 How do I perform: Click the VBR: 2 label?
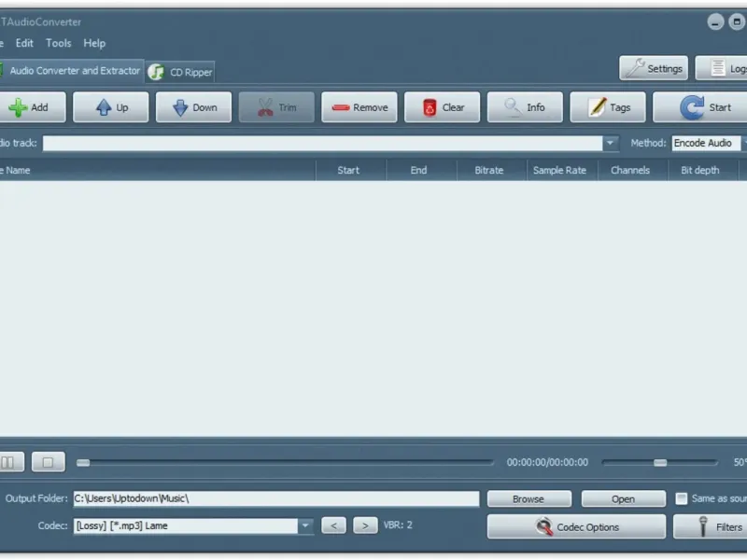[x=398, y=525]
